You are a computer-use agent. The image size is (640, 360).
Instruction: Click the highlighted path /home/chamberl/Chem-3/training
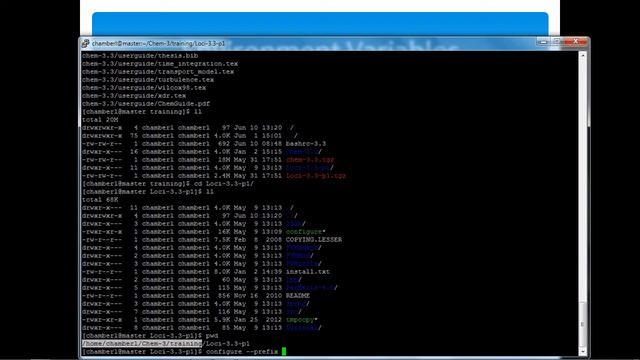(x=142, y=344)
